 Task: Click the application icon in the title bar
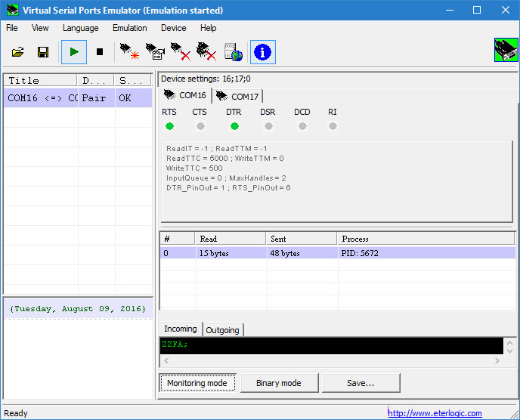tap(13, 10)
